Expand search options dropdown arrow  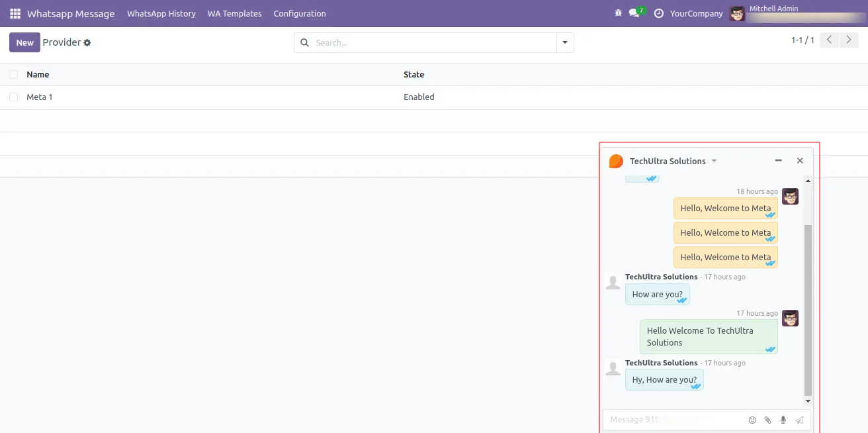(565, 43)
